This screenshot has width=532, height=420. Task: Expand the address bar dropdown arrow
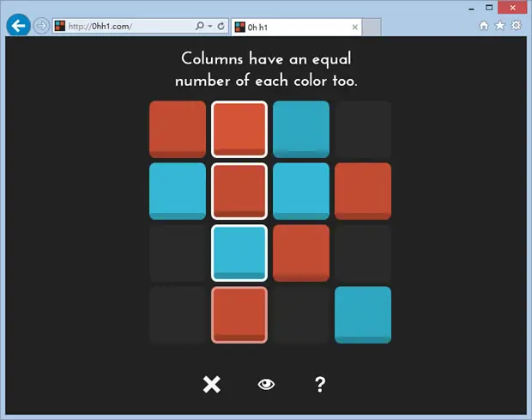point(210,26)
